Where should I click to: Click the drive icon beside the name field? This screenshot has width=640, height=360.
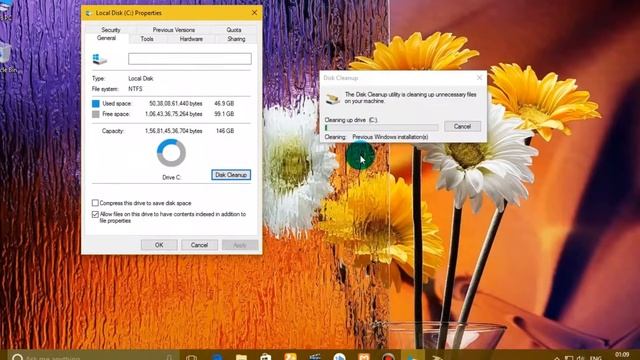100,59
